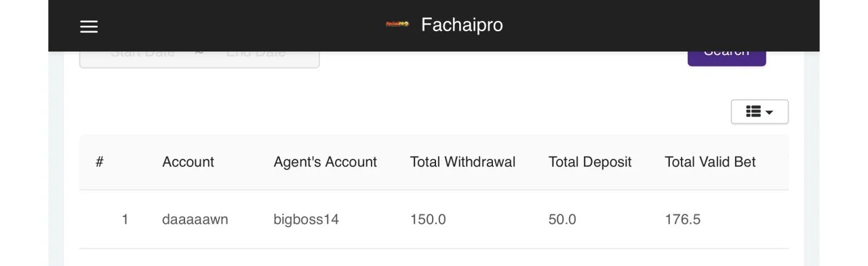Sort by Total Valid Bet header
868x266 pixels.
[x=710, y=162]
